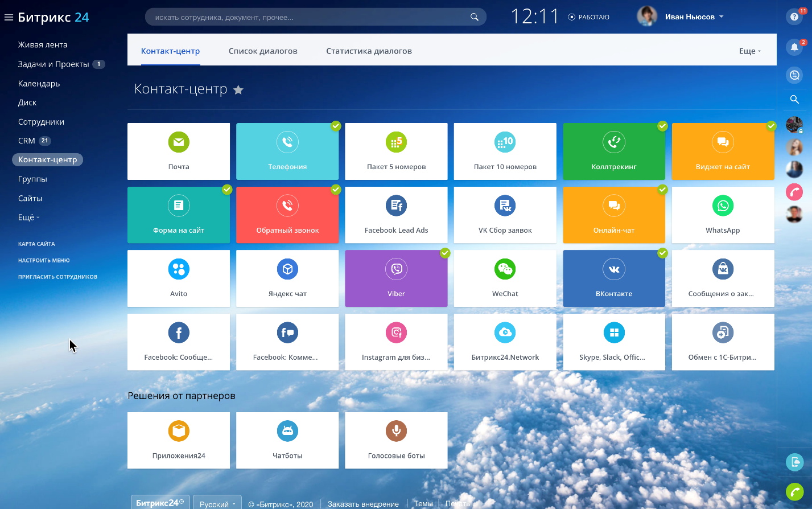Connect the Avito channel

tap(179, 278)
